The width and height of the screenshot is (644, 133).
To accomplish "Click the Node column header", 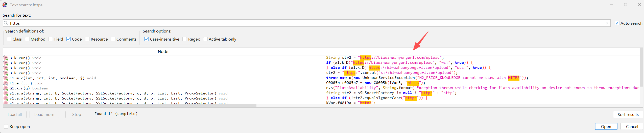I will point(163,51).
